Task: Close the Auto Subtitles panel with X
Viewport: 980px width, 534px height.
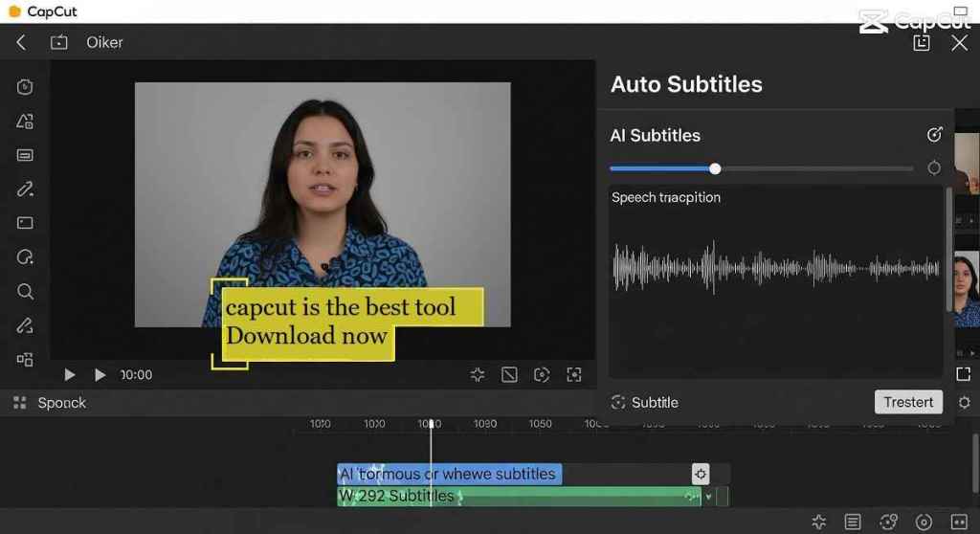Action: point(959,42)
